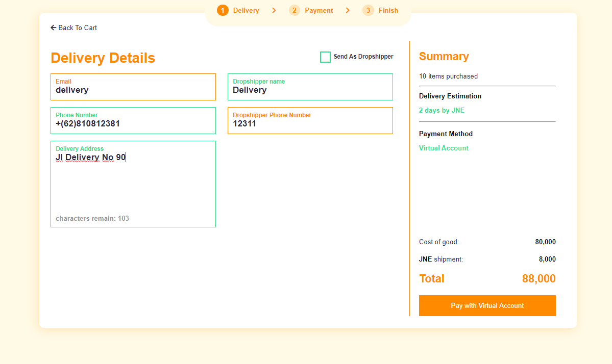
Task: Click the Cost of good value 80,000
Action: click(x=545, y=242)
